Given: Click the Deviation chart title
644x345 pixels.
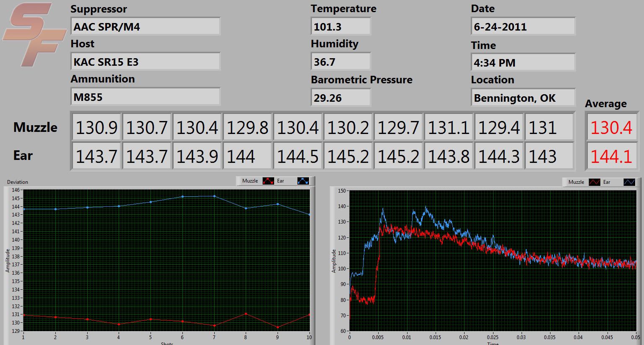Looking at the screenshot, I should pyautogui.click(x=18, y=182).
